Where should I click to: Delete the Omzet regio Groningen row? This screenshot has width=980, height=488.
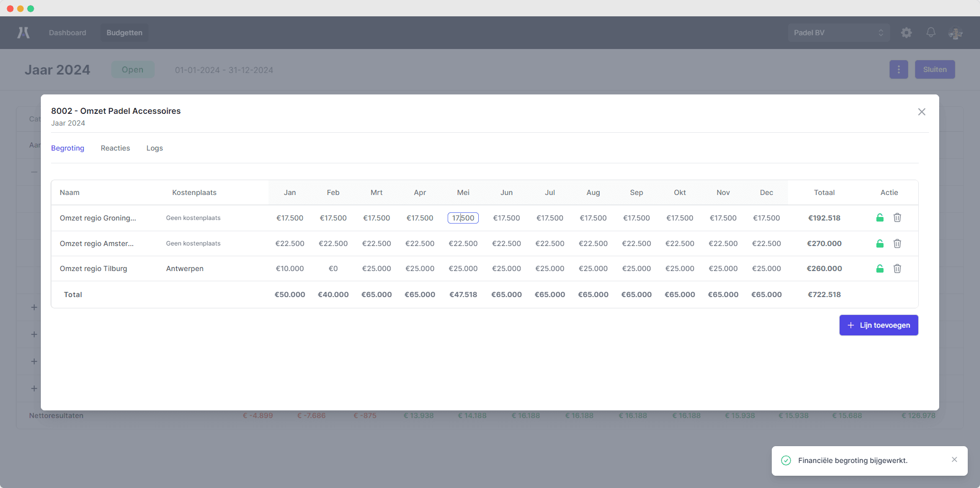[x=897, y=218]
